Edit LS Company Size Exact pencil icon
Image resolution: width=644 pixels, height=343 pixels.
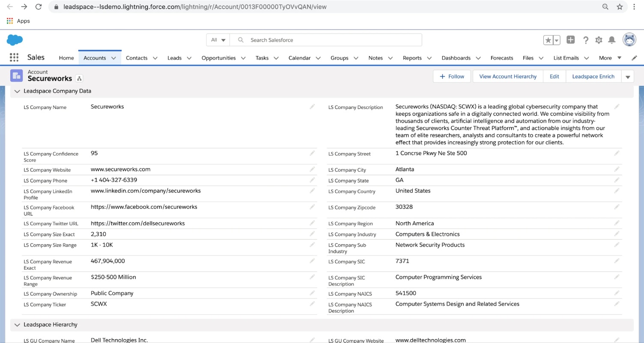[x=313, y=234]
